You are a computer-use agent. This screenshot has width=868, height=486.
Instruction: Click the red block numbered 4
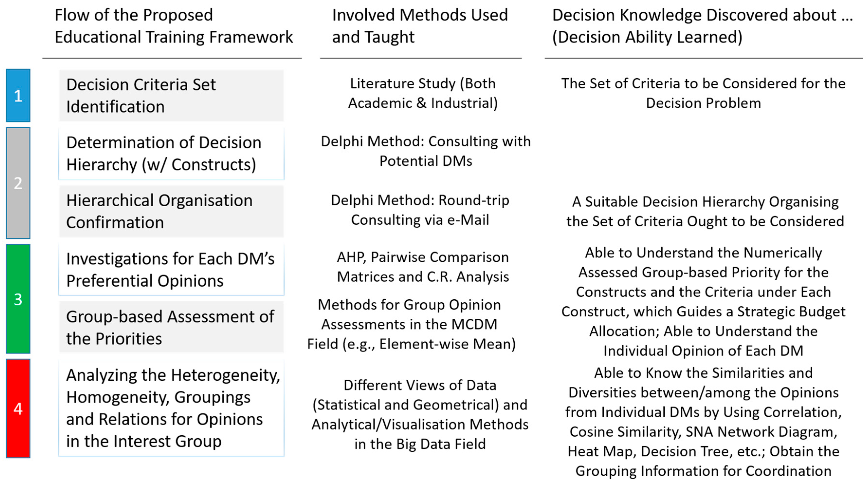(x=18, y=408)
